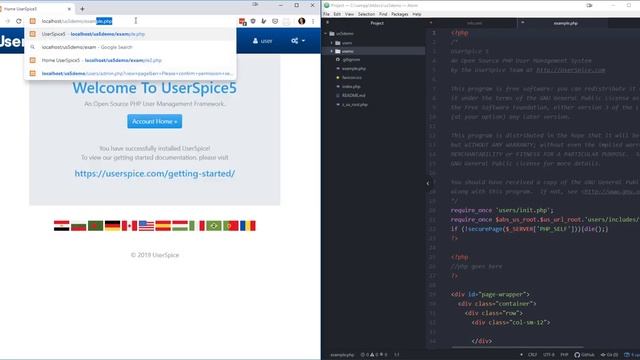Select the Egyptian flag language

coord(62,226)
